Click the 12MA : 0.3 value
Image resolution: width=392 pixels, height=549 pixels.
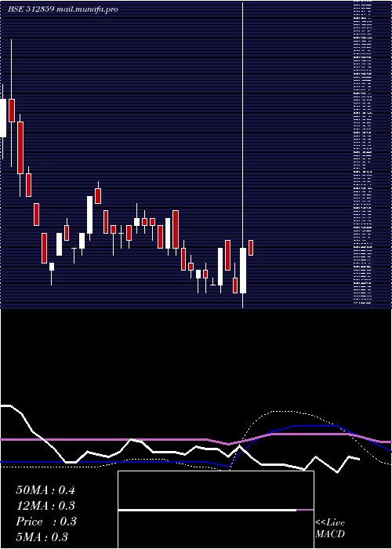pos(45,506)
